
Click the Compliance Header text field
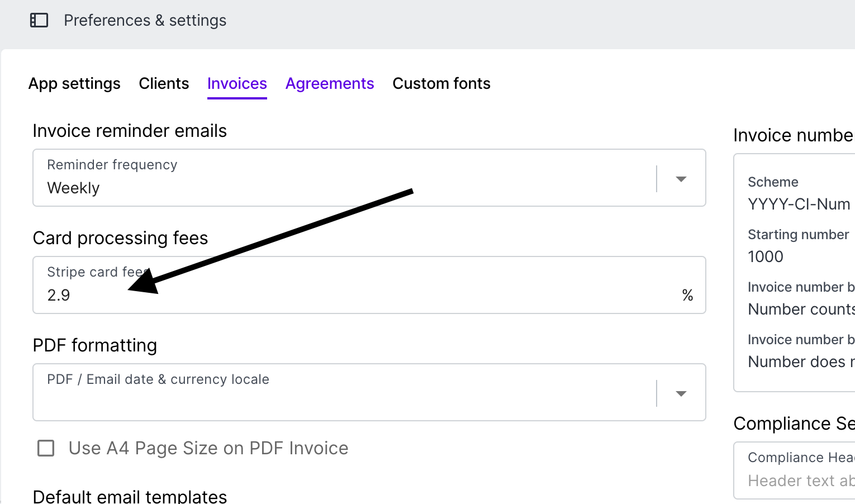point(795,470)
